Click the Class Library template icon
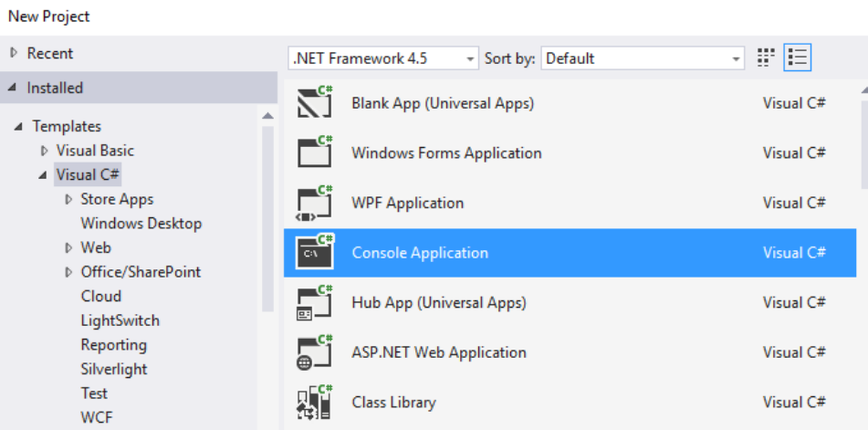Image resolution: width=868 pixels, height=430 pixels. (x=314, y=402)
